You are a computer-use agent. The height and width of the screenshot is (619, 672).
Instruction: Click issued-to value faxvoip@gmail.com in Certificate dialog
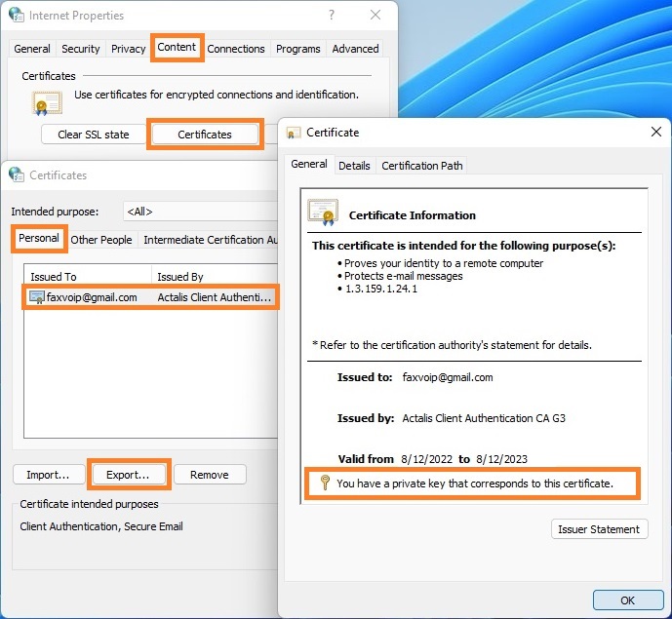448,377
